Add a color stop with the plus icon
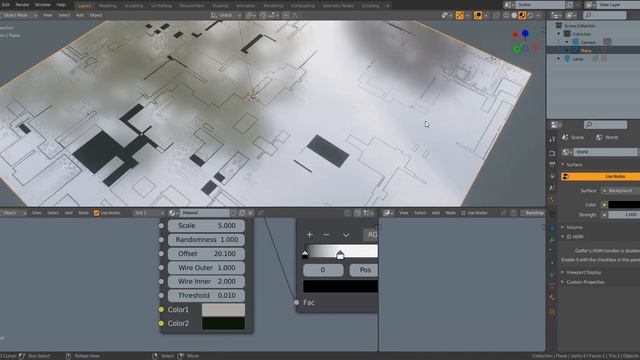Image resolution: width=640 pixels, height=360 pixels. (x=309, y=235)
